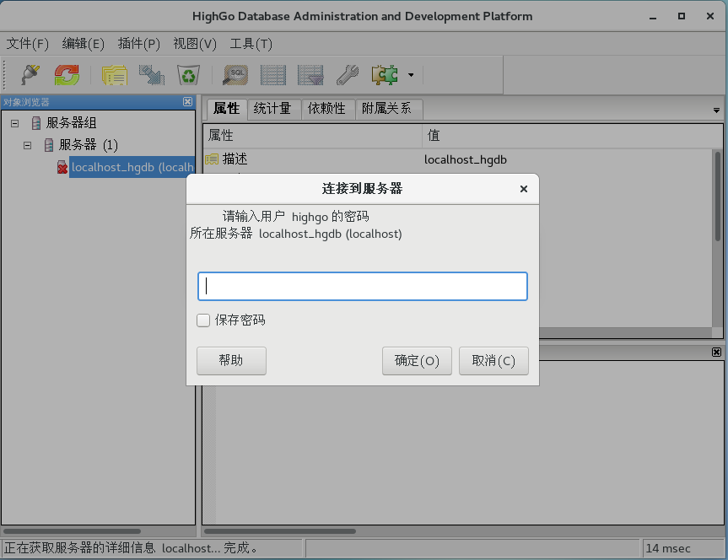Close the 对象浏览器 panel
This screenshot has width=728, height=560.
pos(187,101)
